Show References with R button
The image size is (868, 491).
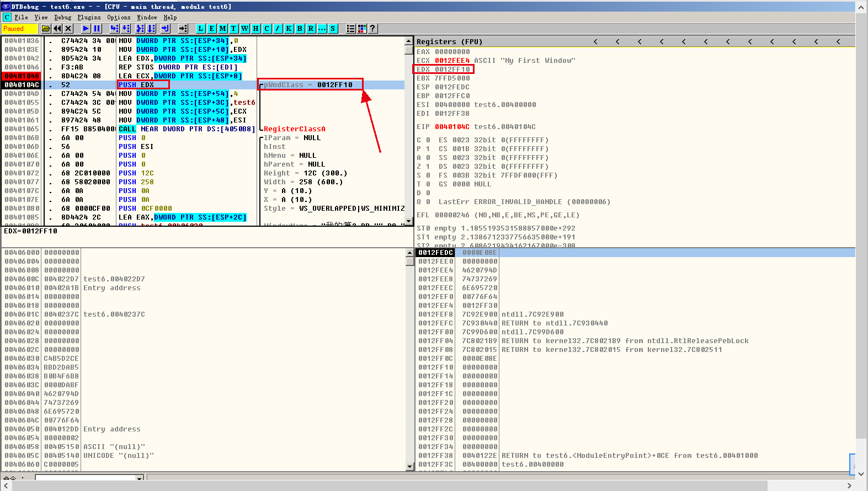click(311, 29)
